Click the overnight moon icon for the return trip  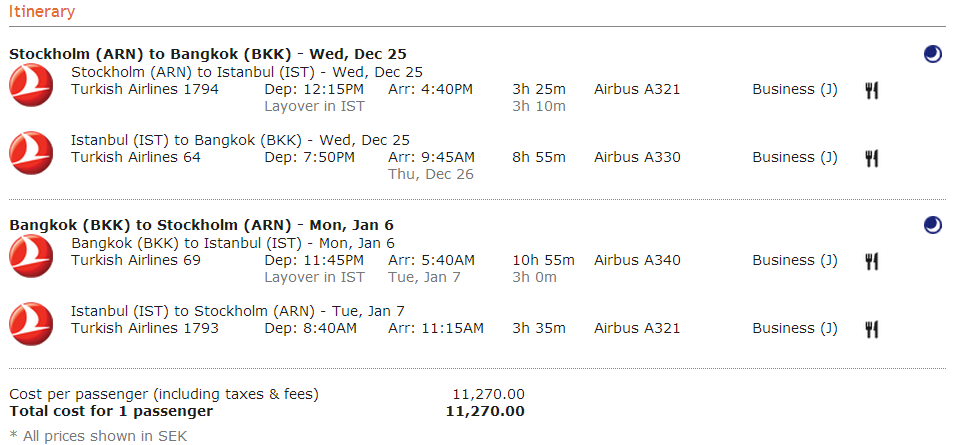933,225
